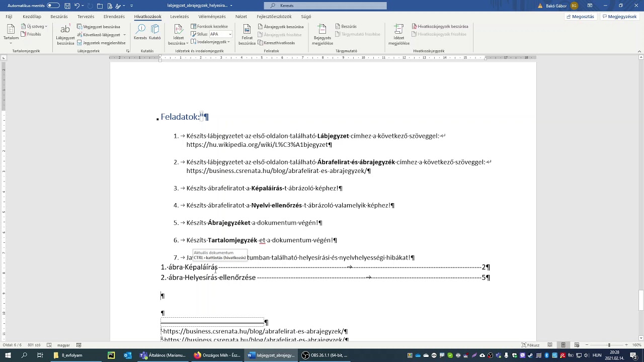The image size is (644, 362).
Task: Click the Megosztás share button
Action: 580,17
